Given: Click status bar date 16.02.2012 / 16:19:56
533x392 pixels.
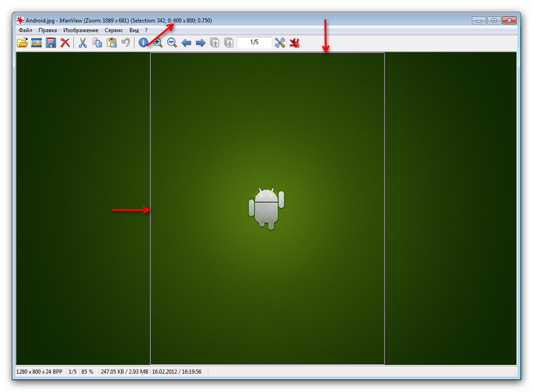Looking at the screenshot, I should (177, 372).
